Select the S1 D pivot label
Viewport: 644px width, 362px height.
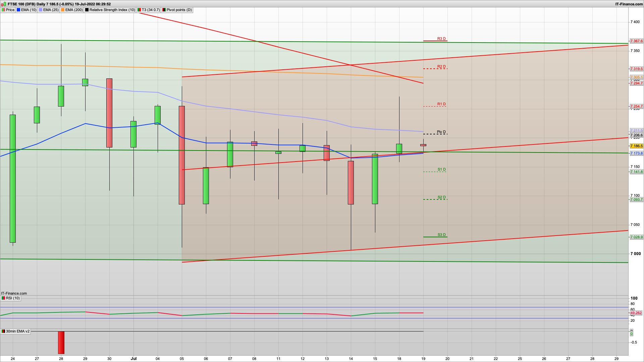point(442,169)
